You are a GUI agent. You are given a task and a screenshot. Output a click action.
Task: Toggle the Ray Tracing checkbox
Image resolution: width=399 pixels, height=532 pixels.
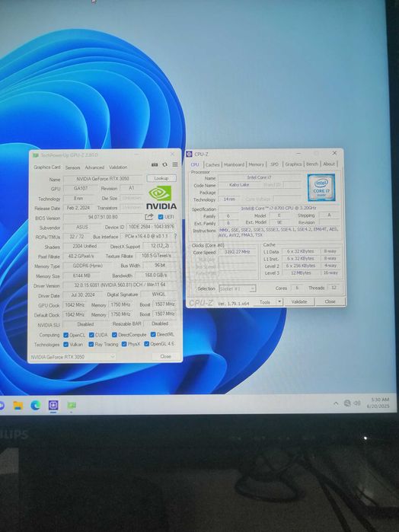91,344
